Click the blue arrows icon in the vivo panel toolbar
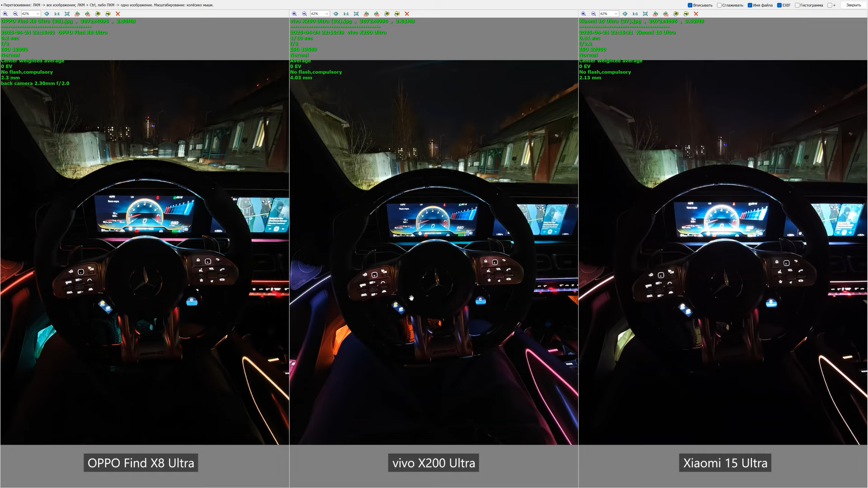Image resolution: width=868 pixels, height=488 pixels. coord(336,14)
